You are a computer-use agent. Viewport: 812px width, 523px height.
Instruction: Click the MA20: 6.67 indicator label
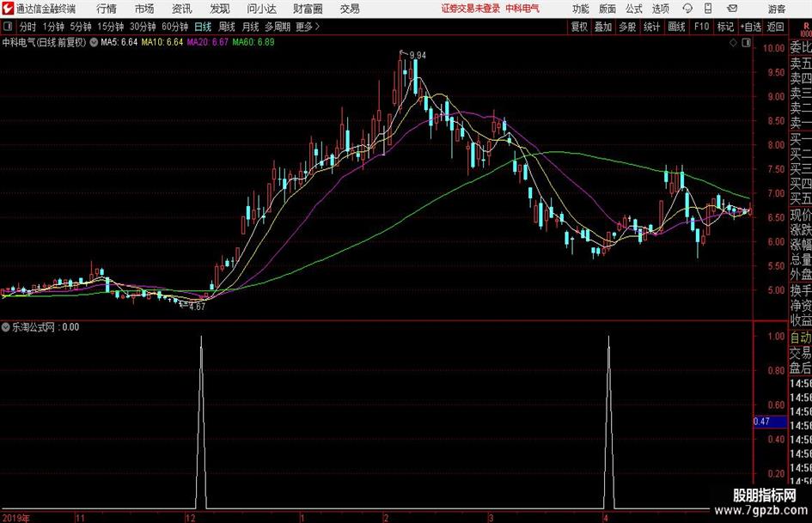(208, 42)
